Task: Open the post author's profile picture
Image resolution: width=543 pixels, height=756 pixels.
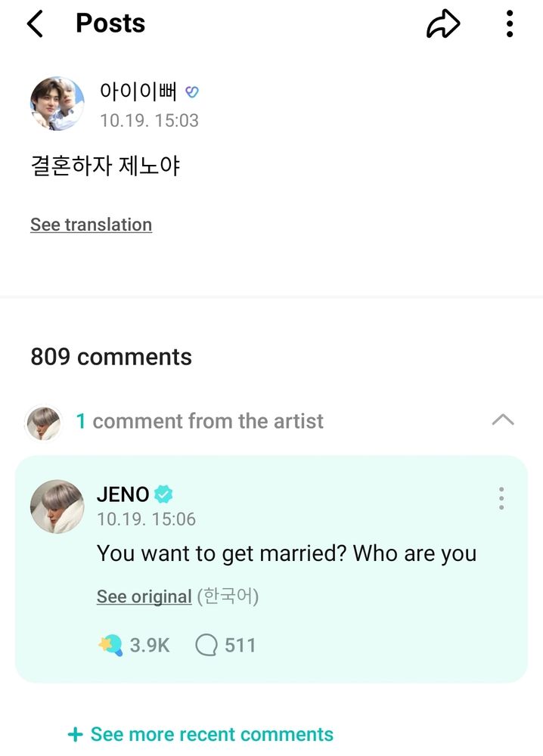Action: pos(57,103)
